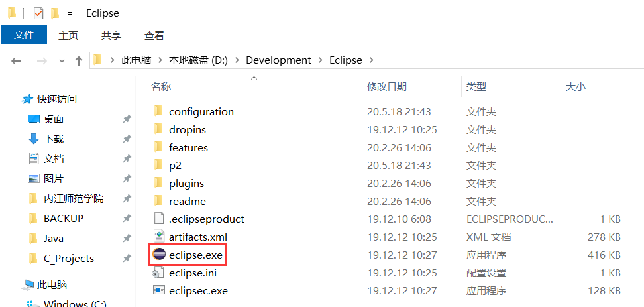This screenshot has height=307, width=644.
Task: Click 本地磁盘 (D:) in address bar
Action: pos(198,60)
